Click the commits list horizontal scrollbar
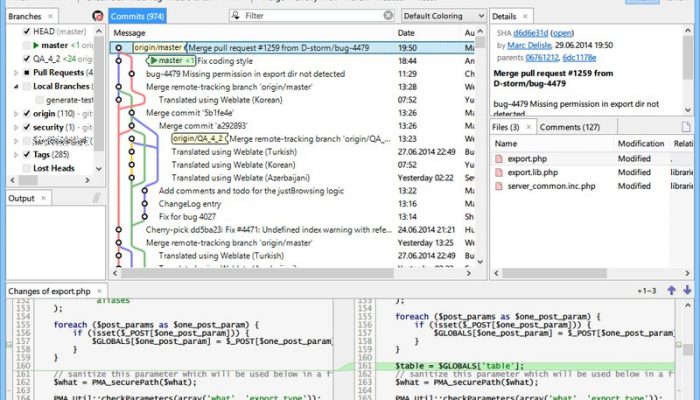 pyautogui.click(x=257, y=273)
